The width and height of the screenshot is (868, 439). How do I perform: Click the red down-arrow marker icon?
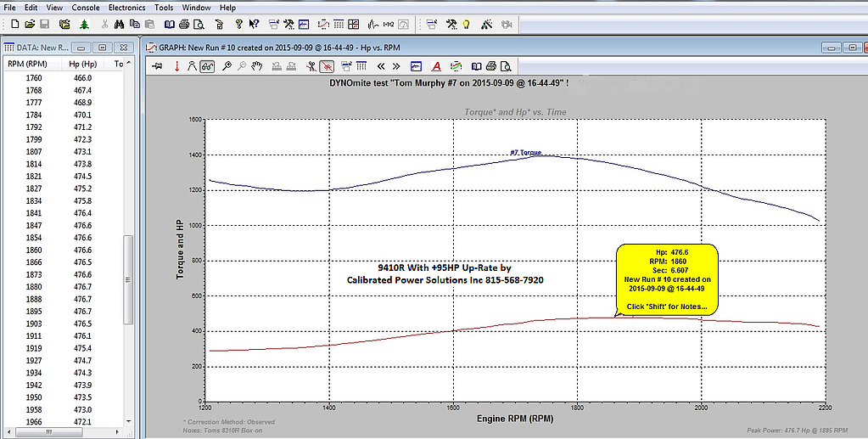pyautogui.click(x=177, y=66)
